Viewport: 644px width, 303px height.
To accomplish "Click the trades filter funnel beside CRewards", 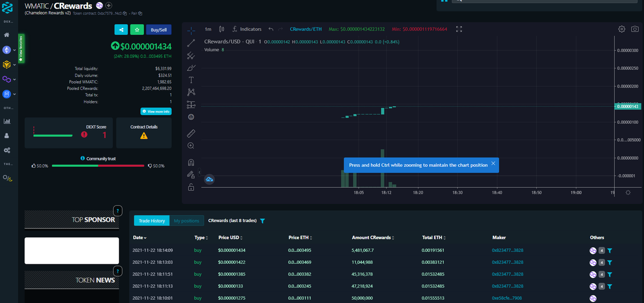I will pyautogui.click(x=262, y=221).
